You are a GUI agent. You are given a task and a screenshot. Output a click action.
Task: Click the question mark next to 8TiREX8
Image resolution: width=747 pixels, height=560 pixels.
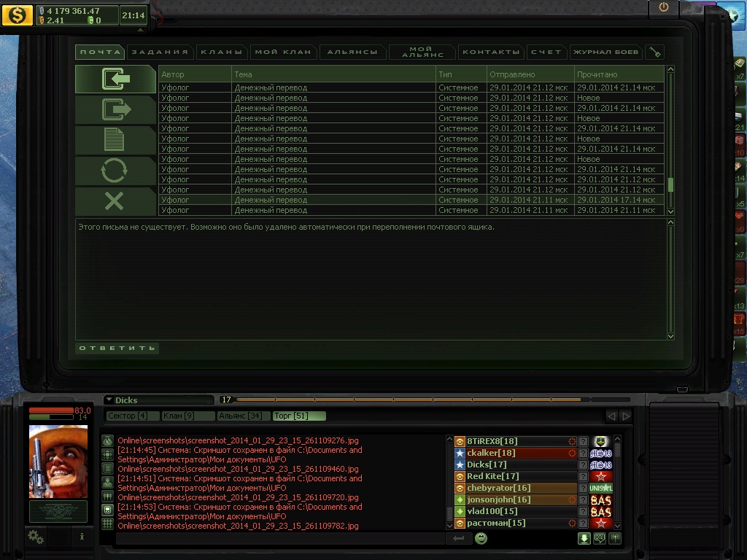tap(583, 441)
